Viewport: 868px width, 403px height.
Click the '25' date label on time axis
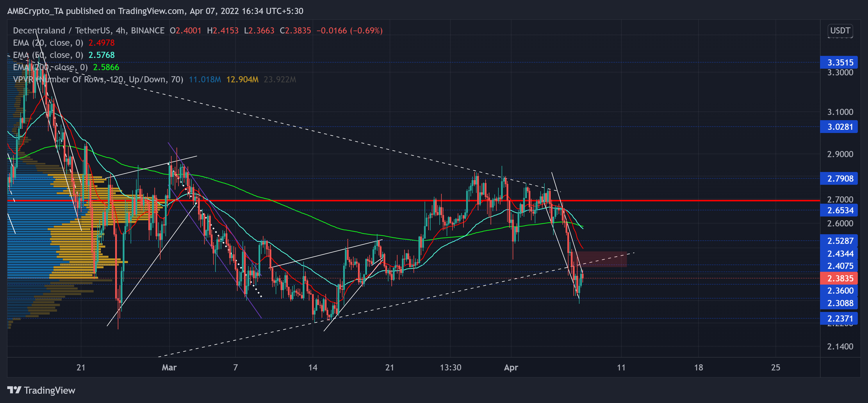coord(775,367)
